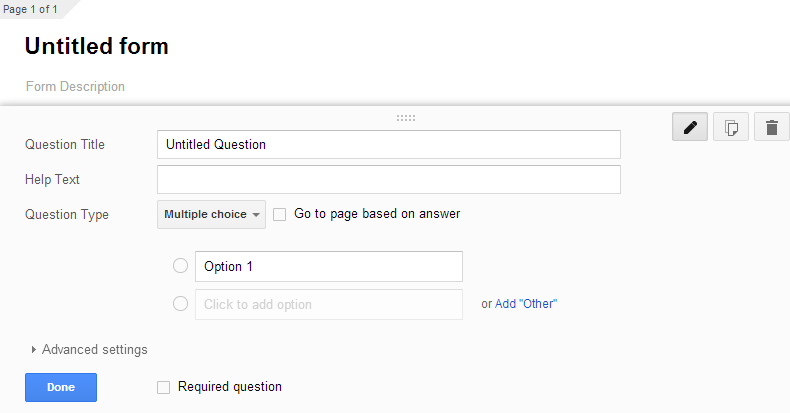Enable 'Go to page based on answer'
Image resolution: width=790 pixels, height=413 pixels.
pyautogui.click(x=280, y=214)
